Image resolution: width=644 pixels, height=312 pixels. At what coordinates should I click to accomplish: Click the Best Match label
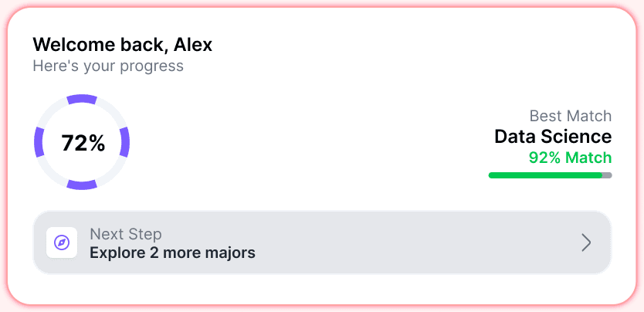(571, 116)
